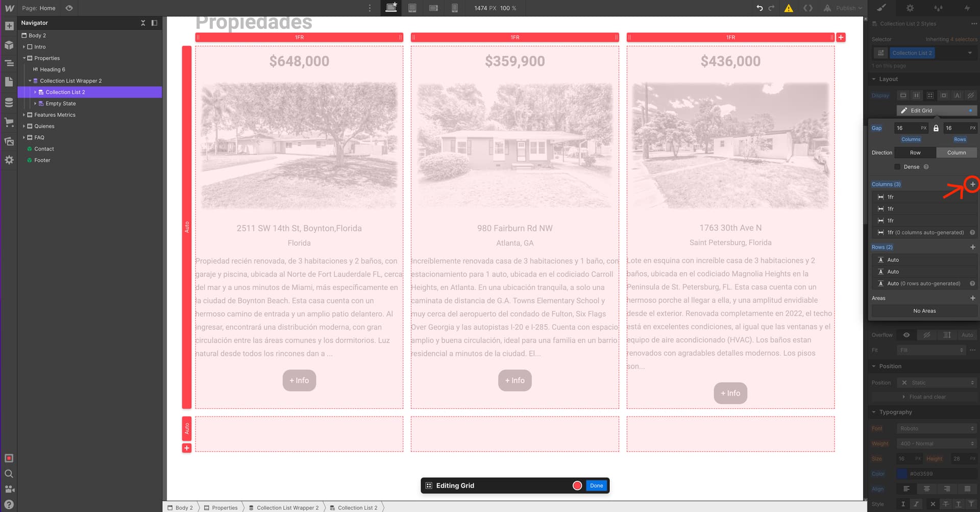Open Position dropdown showing Static

(x=937, y=382)
